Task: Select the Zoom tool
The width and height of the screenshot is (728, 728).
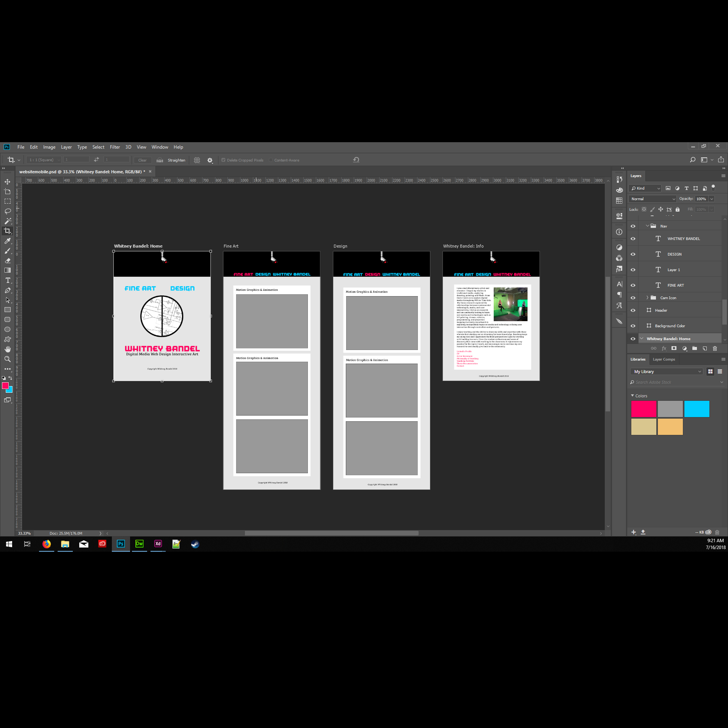Action: 7,359
